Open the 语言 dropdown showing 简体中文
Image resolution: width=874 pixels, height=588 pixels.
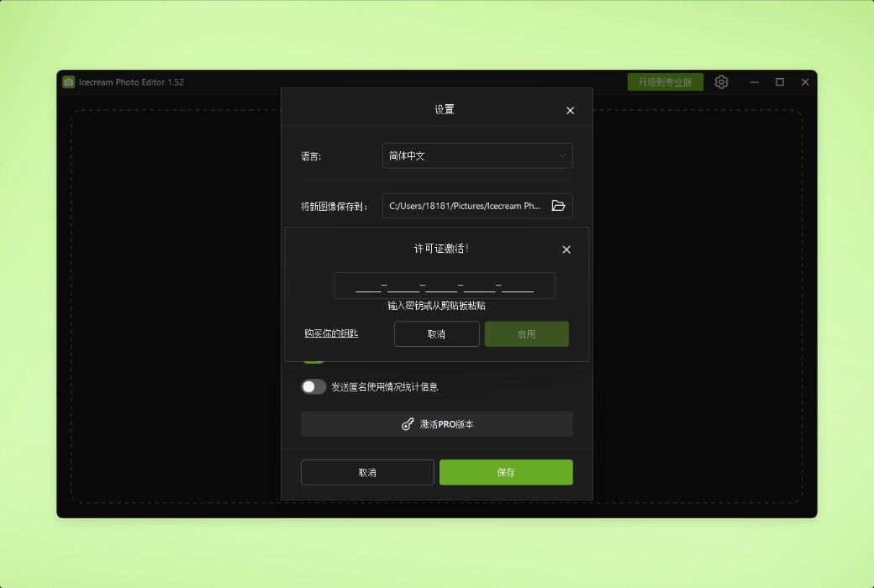point(477,155)
